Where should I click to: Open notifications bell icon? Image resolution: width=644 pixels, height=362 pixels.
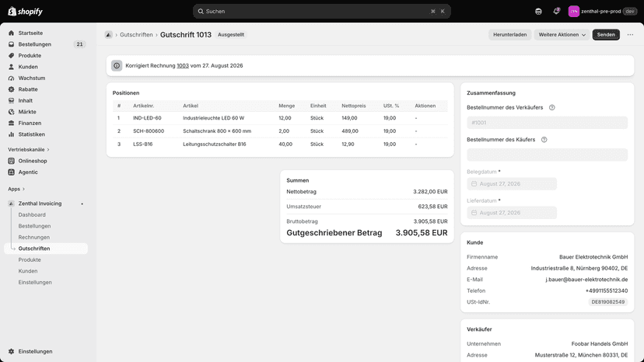click(556, 12)
